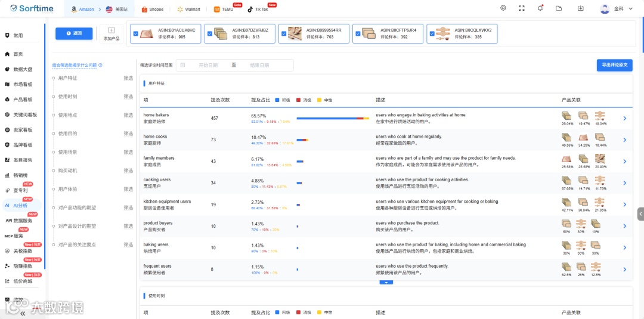This screenshot has height=319, width=644.
Task: Expand the product buyers row arrow
Action: point(625,226)
